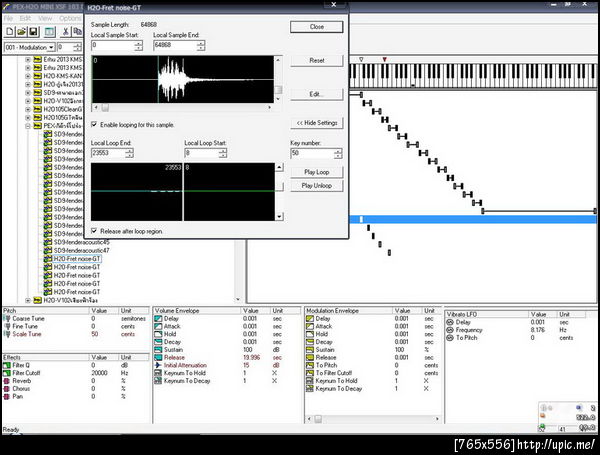Viewport: 600px width, 455px height.
Task: Click the Release value 19.996
Action: tap(251, 357)
